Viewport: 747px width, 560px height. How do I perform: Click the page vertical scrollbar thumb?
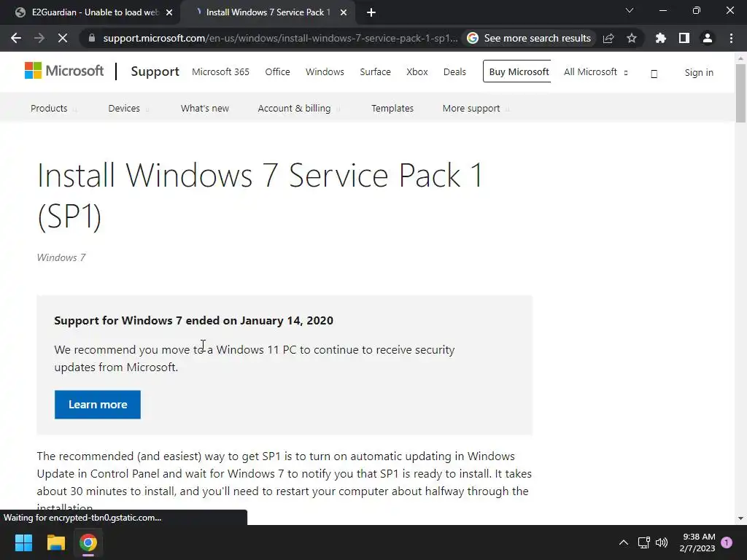[x=740, y=93]
